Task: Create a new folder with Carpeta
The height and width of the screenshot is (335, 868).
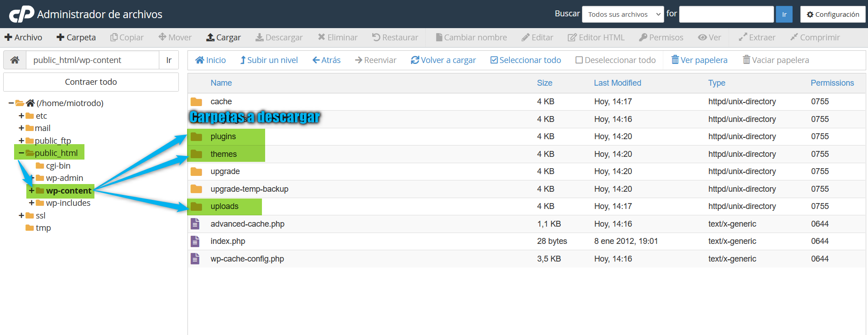Action: pos(76,37)
